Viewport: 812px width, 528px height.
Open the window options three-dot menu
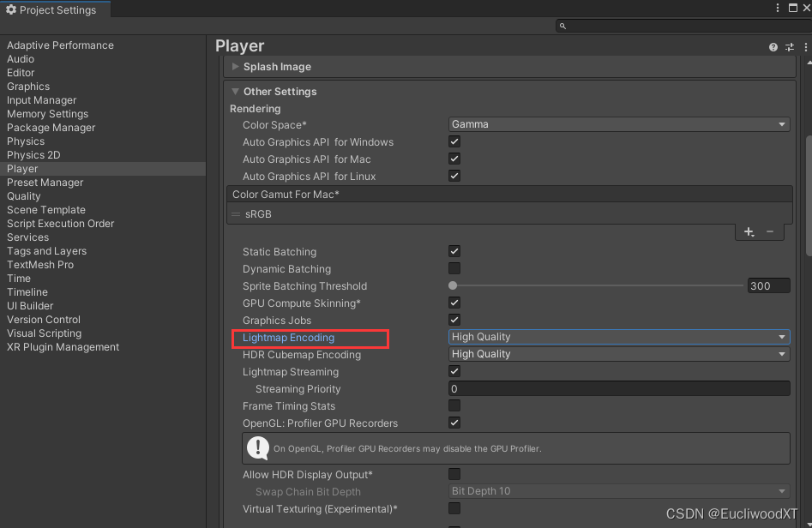coord(778,8)
